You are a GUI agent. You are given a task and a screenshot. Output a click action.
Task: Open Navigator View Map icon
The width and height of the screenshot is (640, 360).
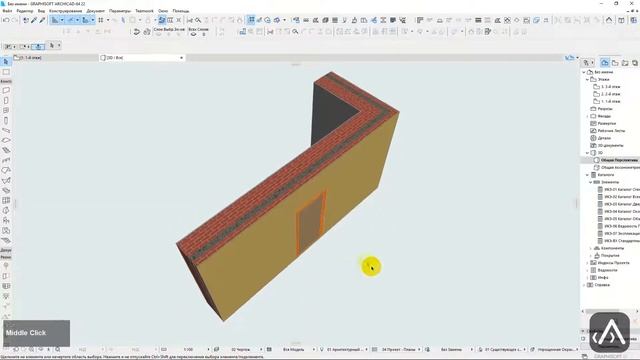tap(615, 62)
